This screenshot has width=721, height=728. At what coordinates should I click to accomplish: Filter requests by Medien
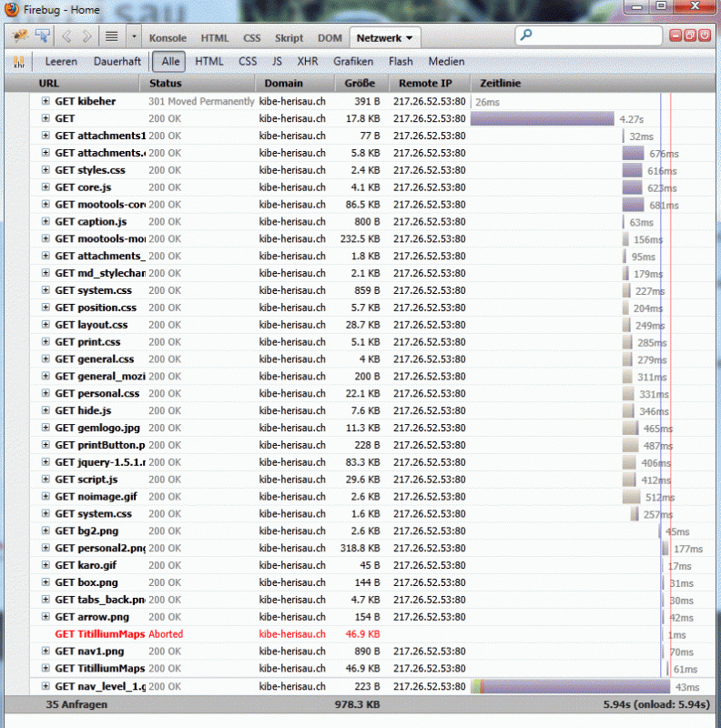point(446,61)
